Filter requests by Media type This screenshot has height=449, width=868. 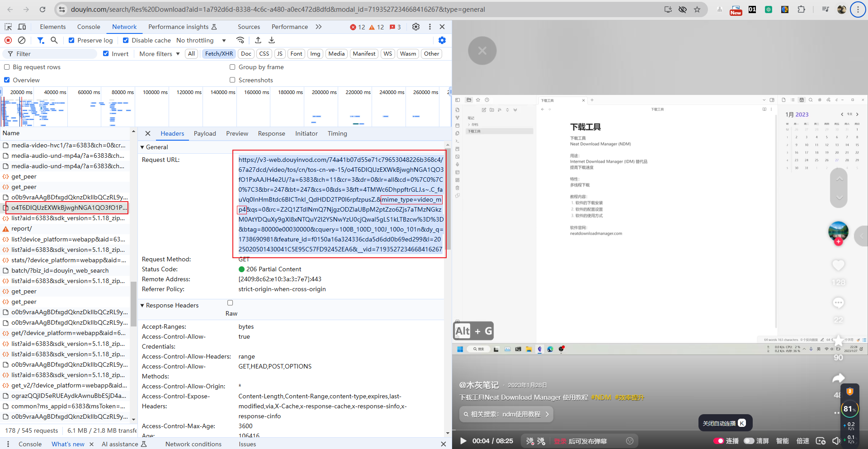[336, 54]
